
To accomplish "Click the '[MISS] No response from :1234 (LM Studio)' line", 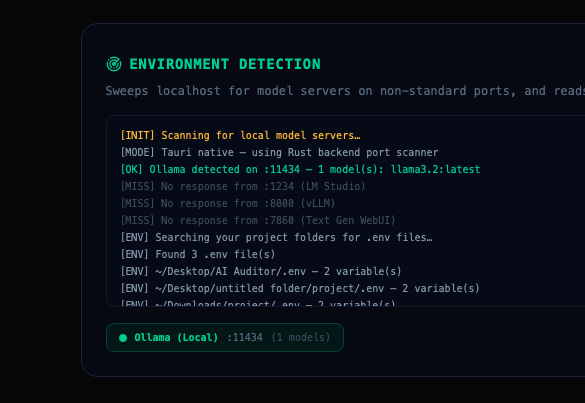I will tap(243, 186).
